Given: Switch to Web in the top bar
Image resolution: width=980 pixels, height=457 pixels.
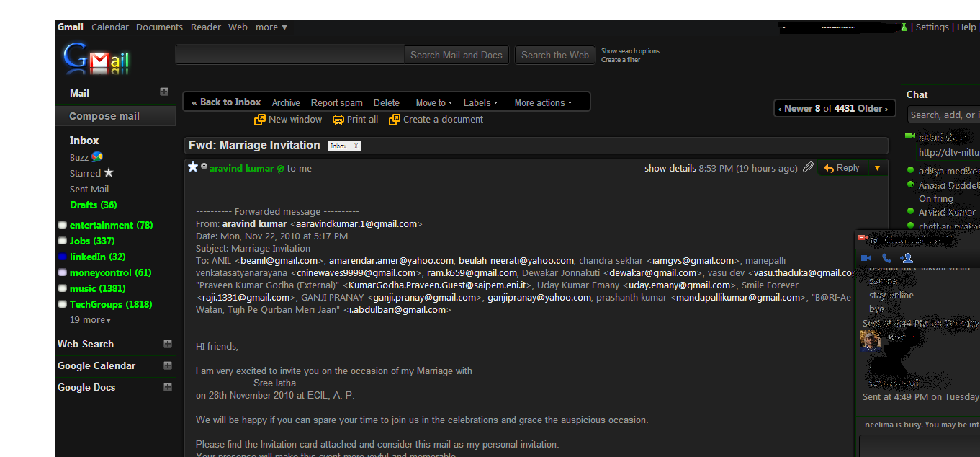Looking at the screenshot, I should click(238, 27).
